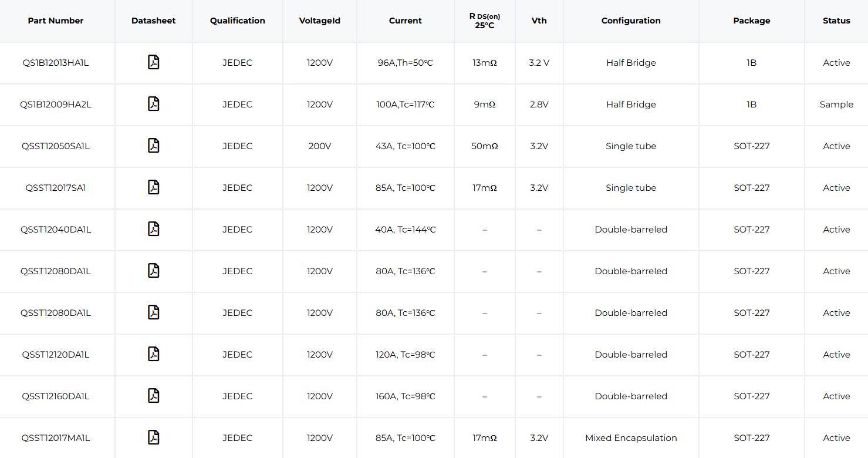Select part number QS1B12009HA2L
868x458 pixels.
tap(56, 105)
